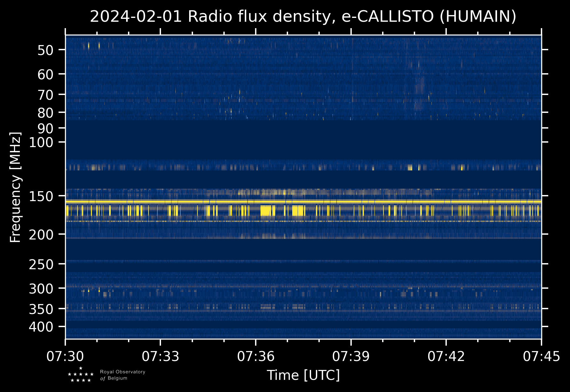Viewport: 570px width, 392px height.
Task: Select the 07:42 time tick label
Action: pos(446,357)
